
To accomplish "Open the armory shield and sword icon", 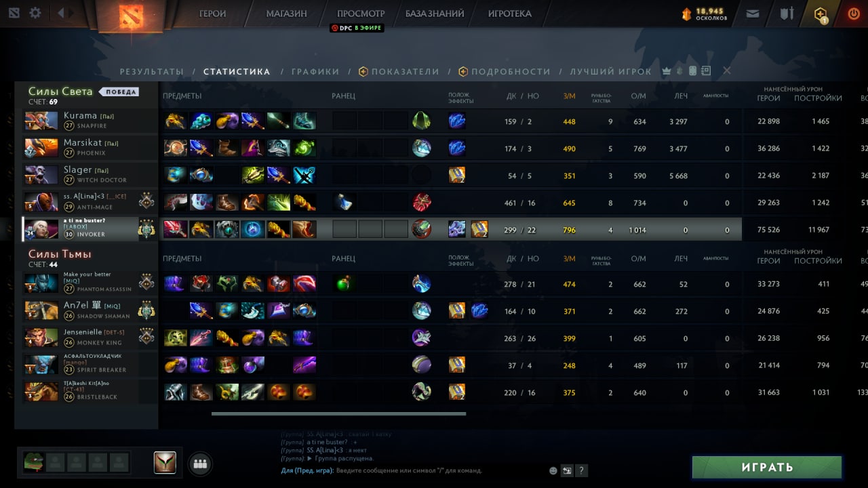I will point(787,13).
